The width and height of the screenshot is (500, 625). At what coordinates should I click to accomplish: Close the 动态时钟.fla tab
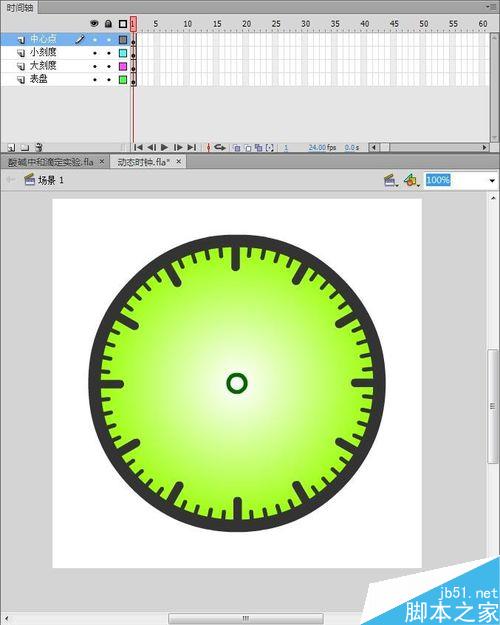click(179, 161)
